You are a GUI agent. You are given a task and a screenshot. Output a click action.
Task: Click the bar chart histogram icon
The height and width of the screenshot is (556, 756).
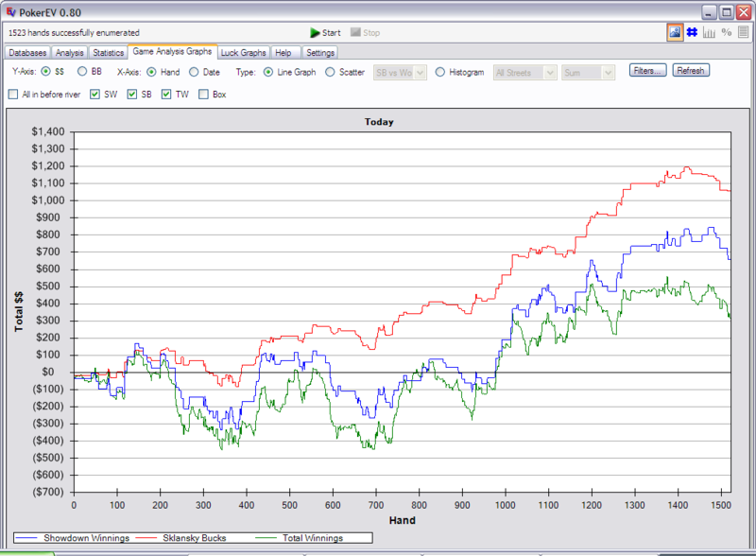[x=709, y=32]
